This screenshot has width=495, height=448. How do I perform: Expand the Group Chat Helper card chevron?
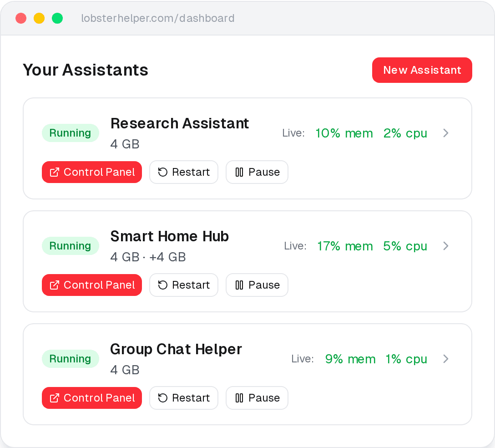click(446, 359)
